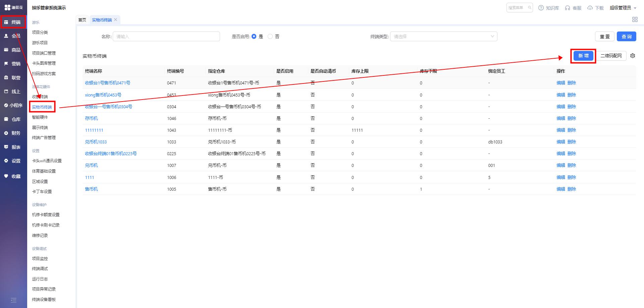
Task: Click 编辑 for terminal number 1007
Action: tap(561, 165)
